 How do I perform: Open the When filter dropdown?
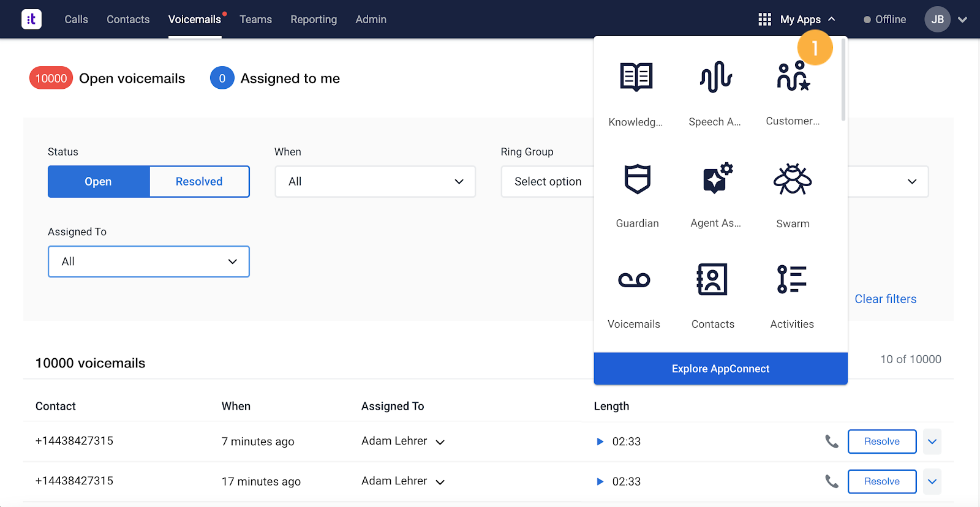[x=375, y=181]
